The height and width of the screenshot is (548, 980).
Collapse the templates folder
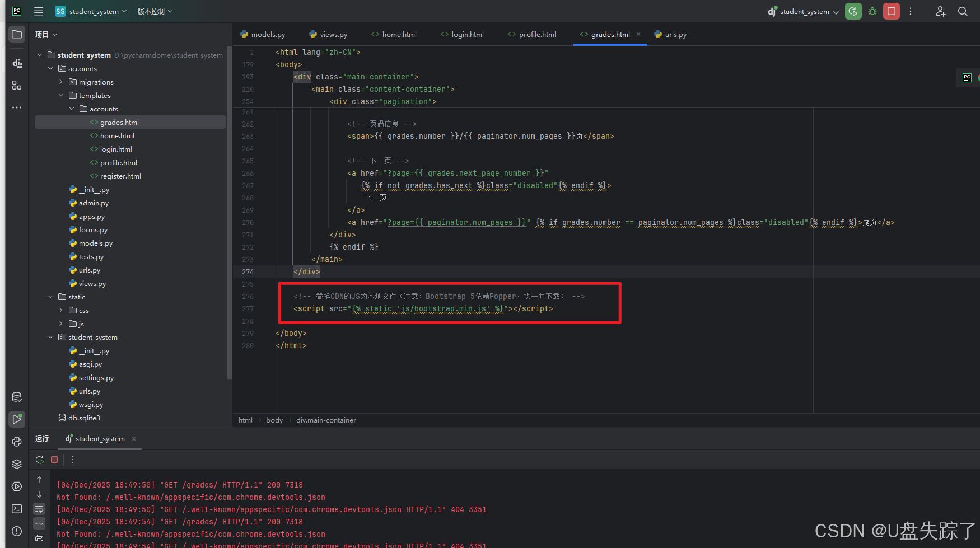coord(61,95)
